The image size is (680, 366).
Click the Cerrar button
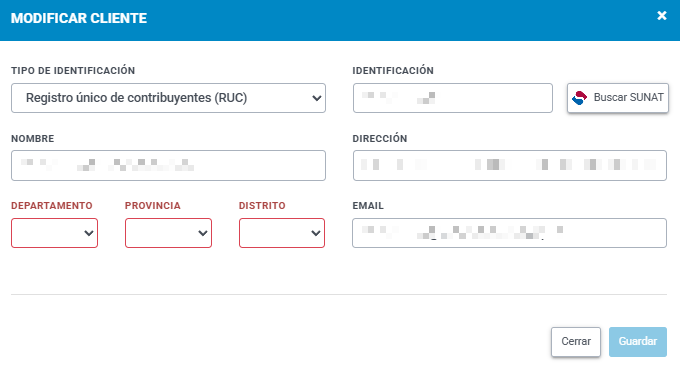576,342
